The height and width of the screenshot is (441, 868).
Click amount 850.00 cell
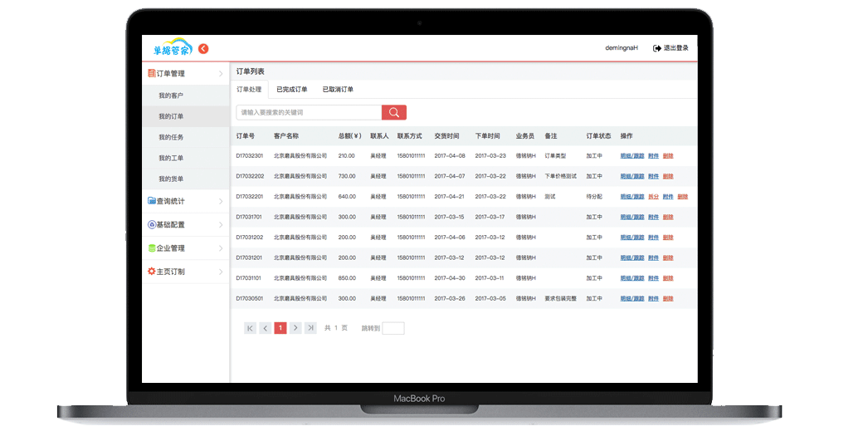tap(347, 278)
